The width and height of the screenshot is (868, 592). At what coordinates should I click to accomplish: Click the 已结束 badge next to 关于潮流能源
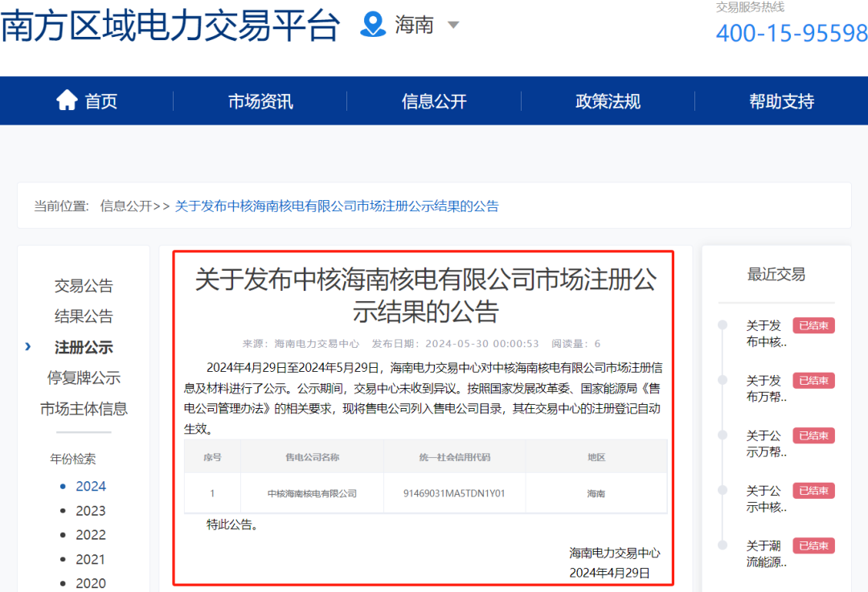(x=813, y=545)
